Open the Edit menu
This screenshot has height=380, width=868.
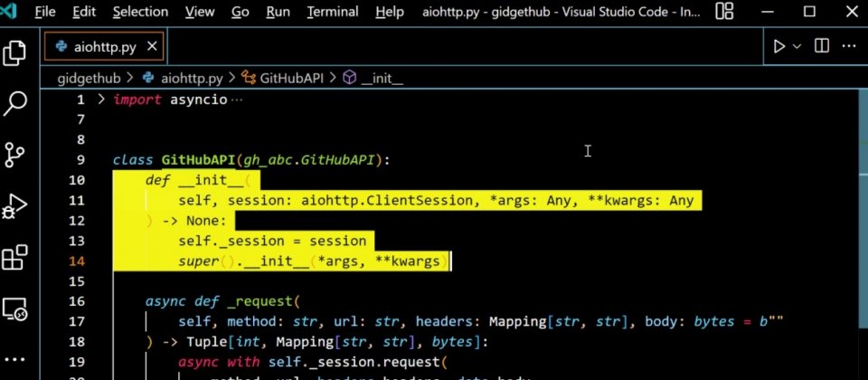(x=84, y=12)
